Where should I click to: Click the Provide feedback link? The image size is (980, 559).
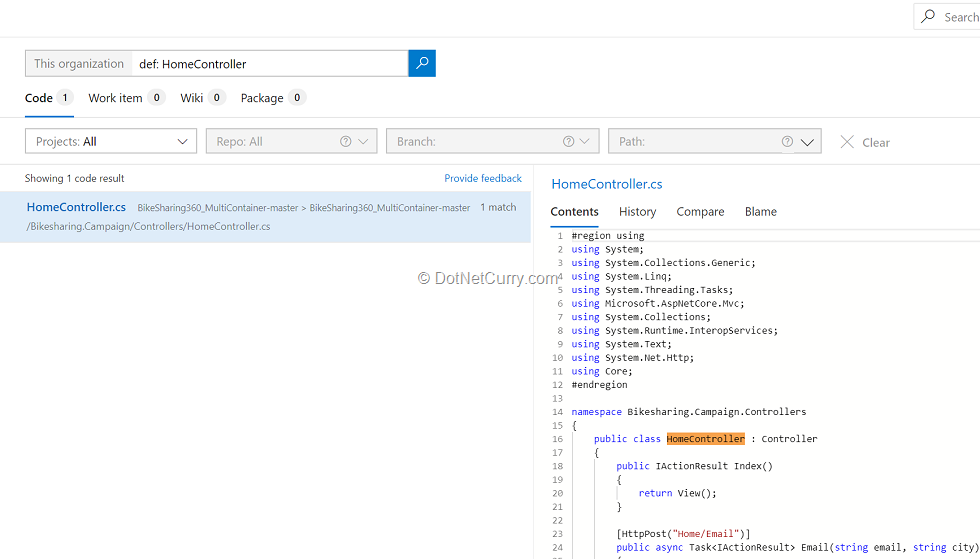click(x=483, y=178)
